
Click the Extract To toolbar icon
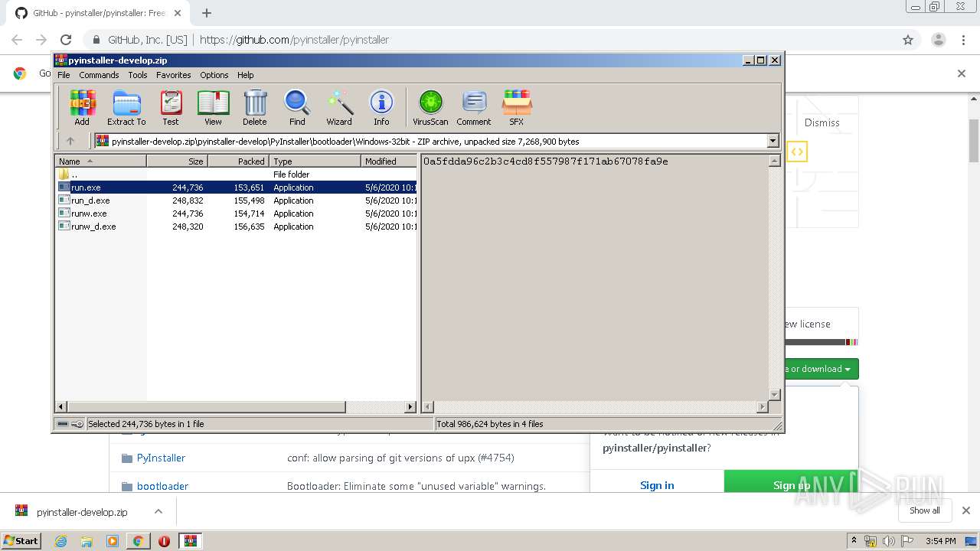pyautogui.click(x=126, y=107)
